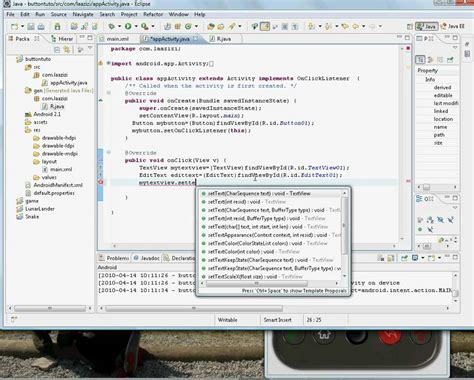
Task: Collapse the onClick method fold marker
Action: (108, 152)
